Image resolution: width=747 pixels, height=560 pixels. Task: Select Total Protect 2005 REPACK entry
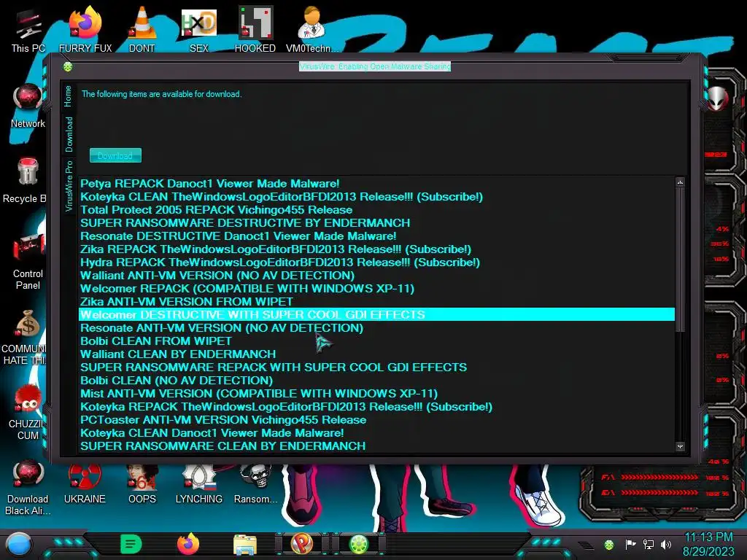point(376,210)
